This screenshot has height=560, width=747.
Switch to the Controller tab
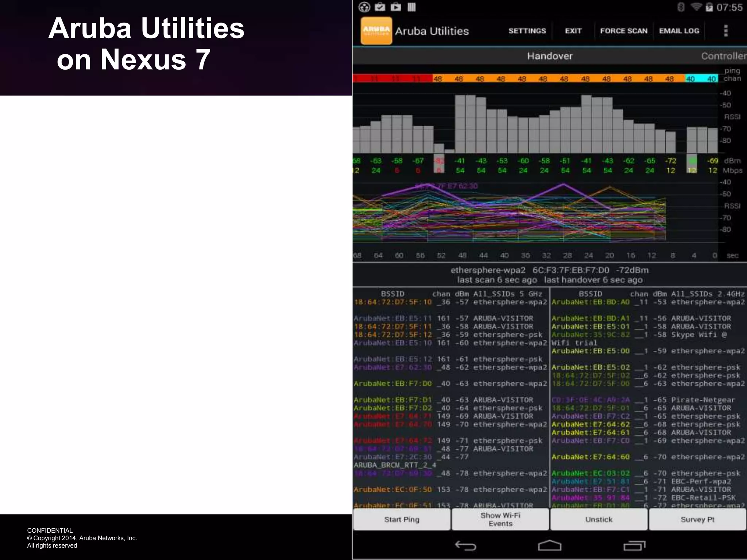pos(724,56)
